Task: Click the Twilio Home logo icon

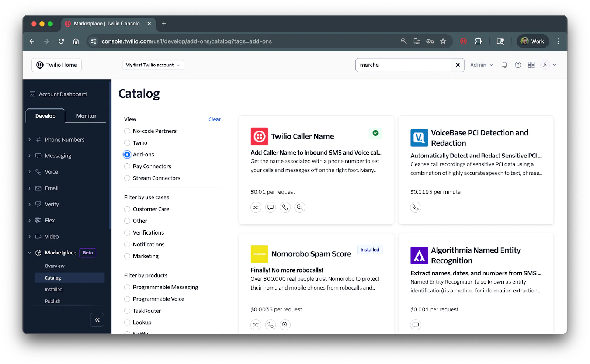Action: (39, 65)
